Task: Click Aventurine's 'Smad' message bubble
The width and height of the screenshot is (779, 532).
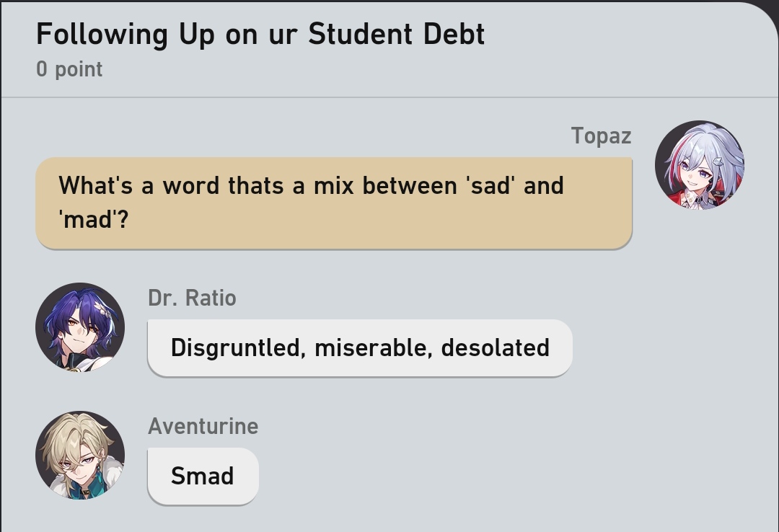Action: [x=203, y=476]
